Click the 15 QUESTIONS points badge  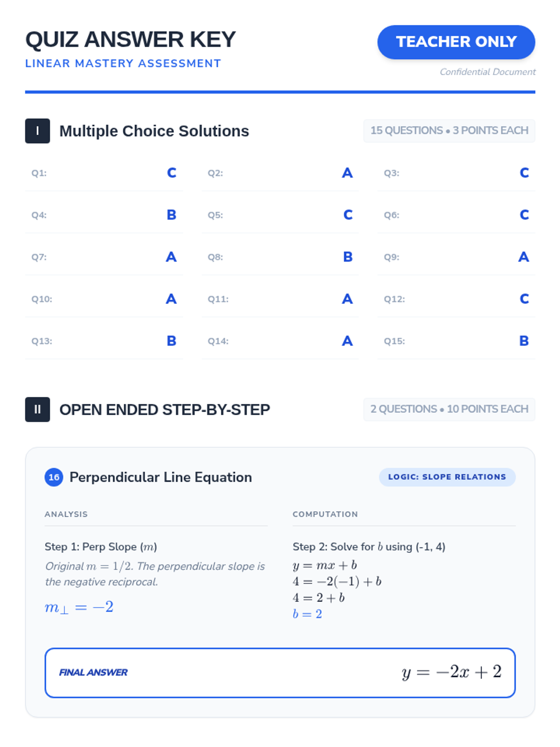point(449,131)
